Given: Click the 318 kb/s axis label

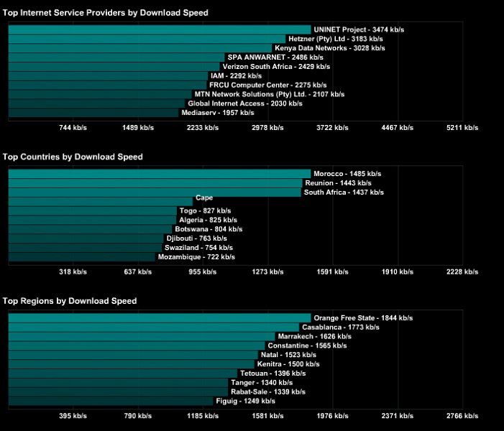Looking at the screenshot, I should (73, 272).
